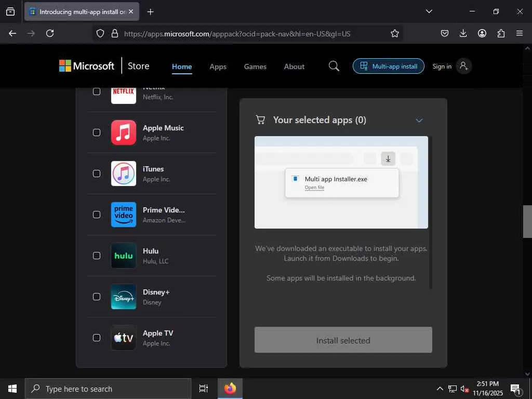Open the Games section
Screen dimensions: 532x399
tap(255, 66)
